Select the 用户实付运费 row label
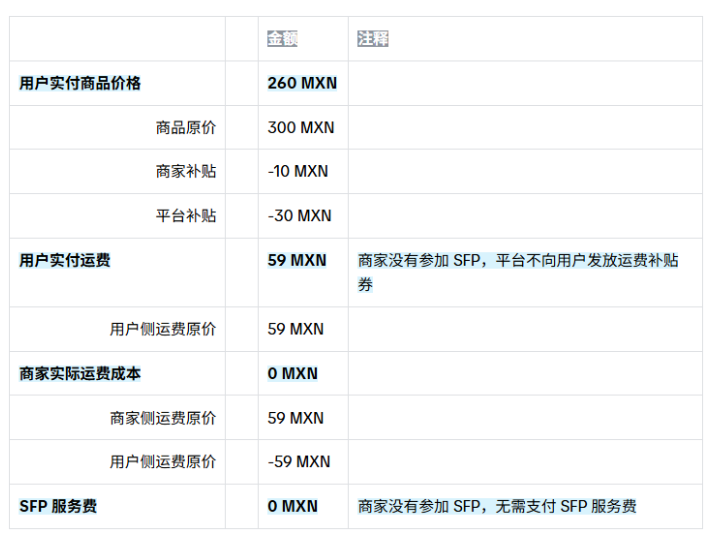Image resolution: width=714 pixels, height=544 pixels. tap(65, 261)
